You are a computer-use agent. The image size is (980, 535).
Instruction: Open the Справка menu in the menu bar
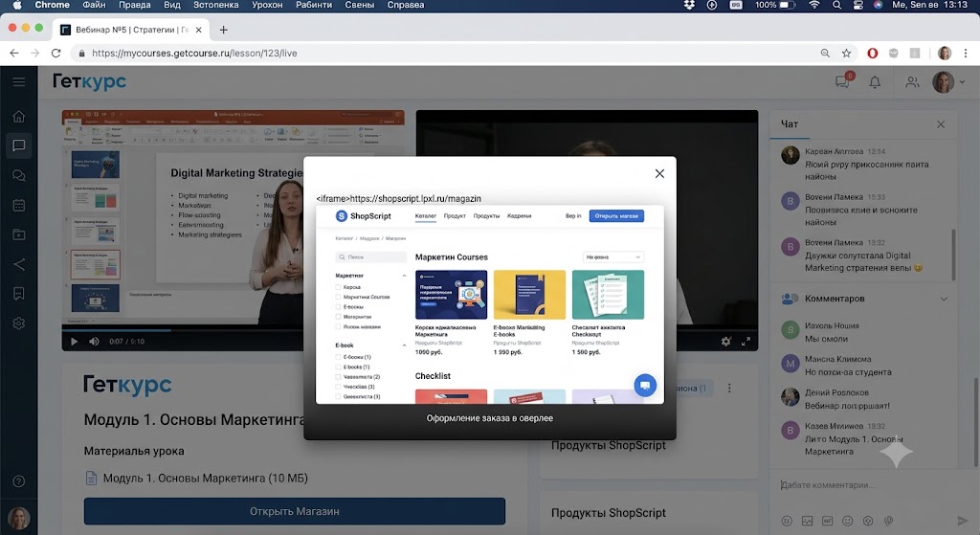click(x=406, y=5)
